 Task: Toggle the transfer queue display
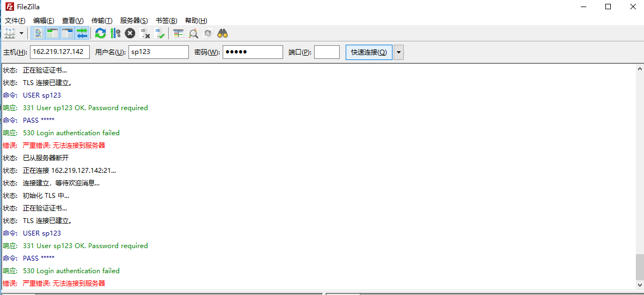(x=82, y=34)
